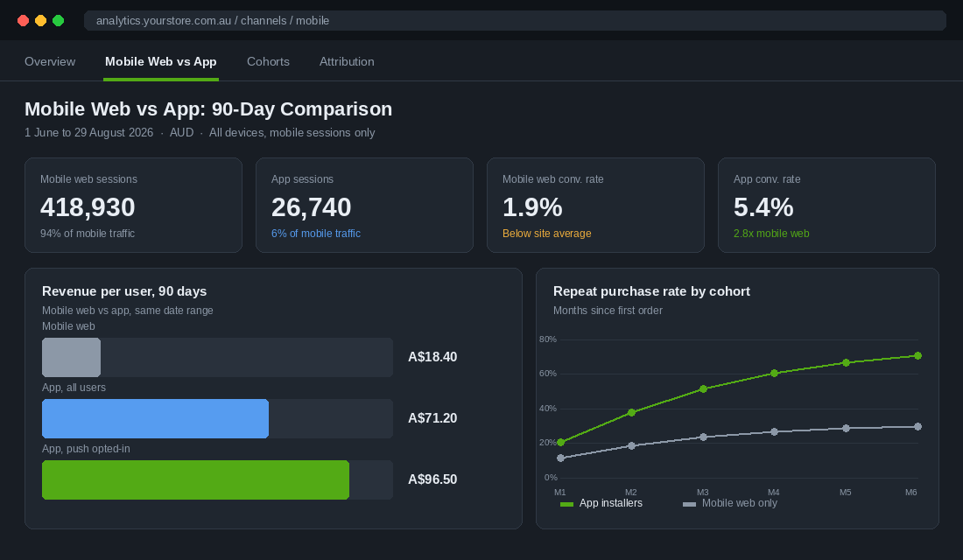
Task: Select the Mobile Web vs App tab
Action: click(161, 61)
